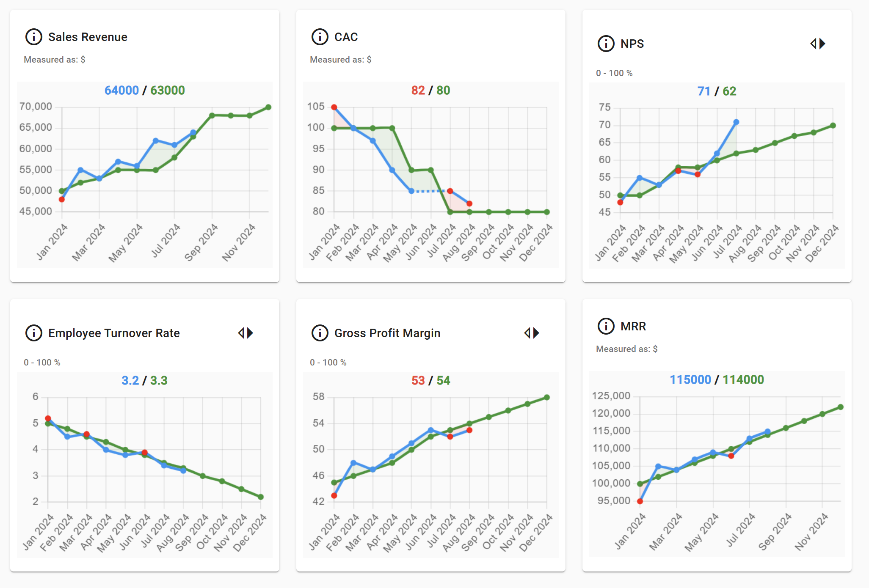
Task: Select the Sales Revenue card title
Action: [x=88, y=37]
